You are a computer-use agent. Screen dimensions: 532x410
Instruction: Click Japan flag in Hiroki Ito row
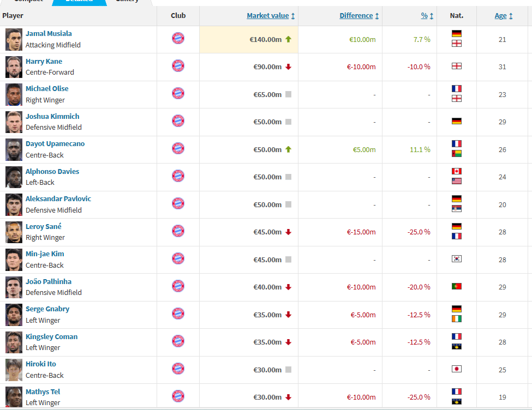[457, 369]
